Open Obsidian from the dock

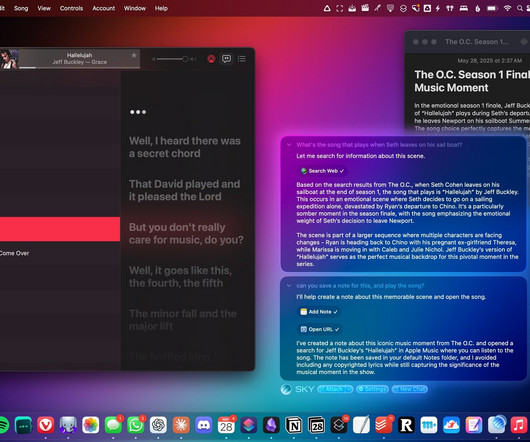(271, 425)
